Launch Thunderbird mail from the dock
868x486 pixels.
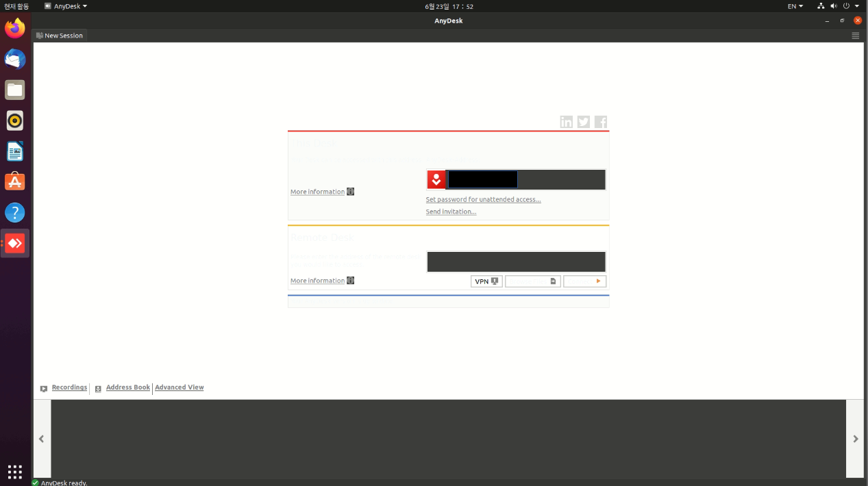[x=15, y=60]
